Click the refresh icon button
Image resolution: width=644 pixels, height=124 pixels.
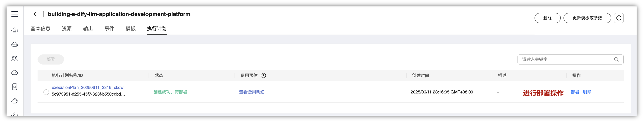click(x=618, y=18)
